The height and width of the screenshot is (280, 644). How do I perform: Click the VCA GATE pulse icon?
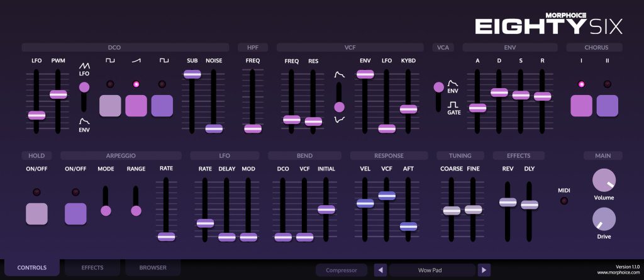[x=453, y=105]
